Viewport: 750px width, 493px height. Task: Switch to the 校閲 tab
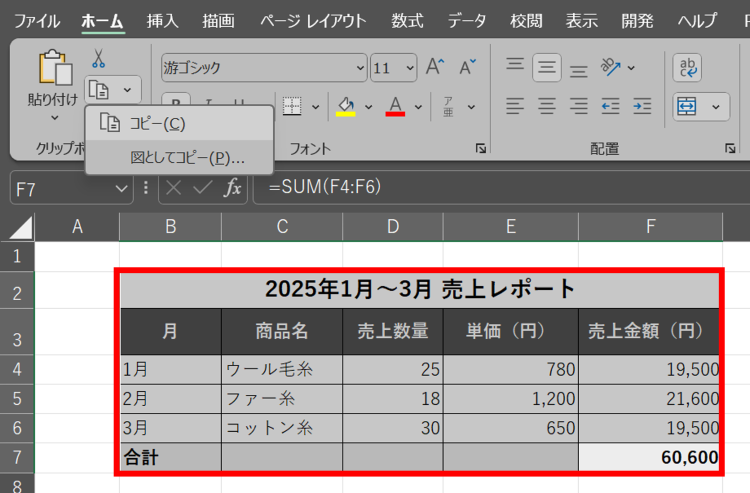(526, 21)
